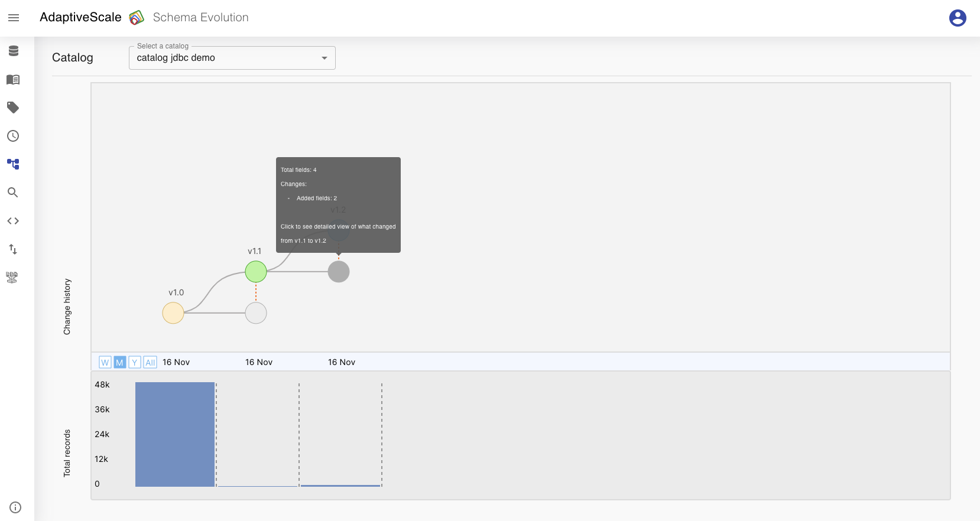The image size is (980, 521).
Task: Click the '36k' axis value
Action: tap(102, 409)
